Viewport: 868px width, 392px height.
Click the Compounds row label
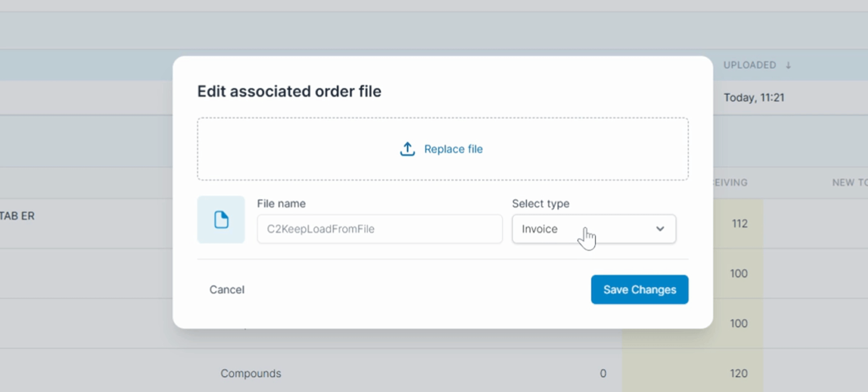(251, 373)
